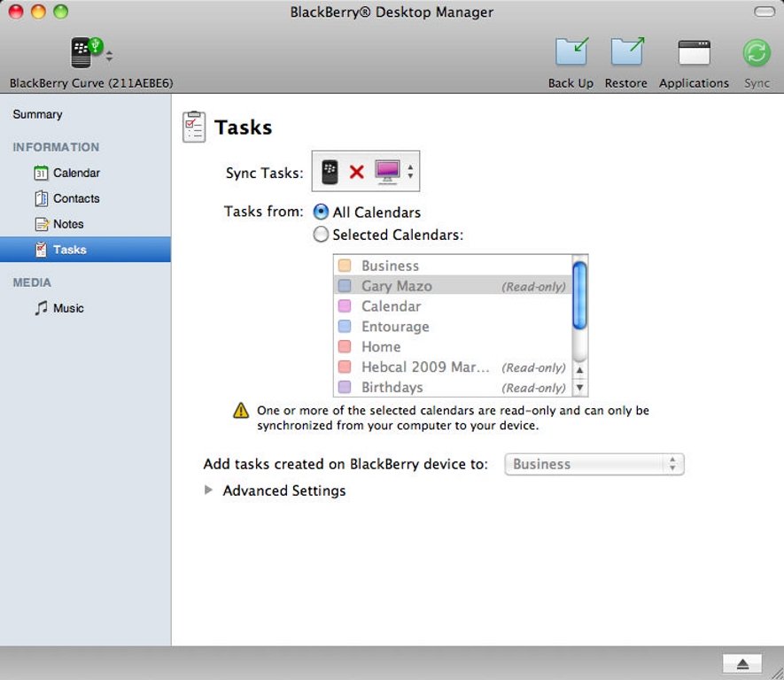Click the Advanced Settings label
784x680 pixels.
pyautogui.click(x=284, y=491)
